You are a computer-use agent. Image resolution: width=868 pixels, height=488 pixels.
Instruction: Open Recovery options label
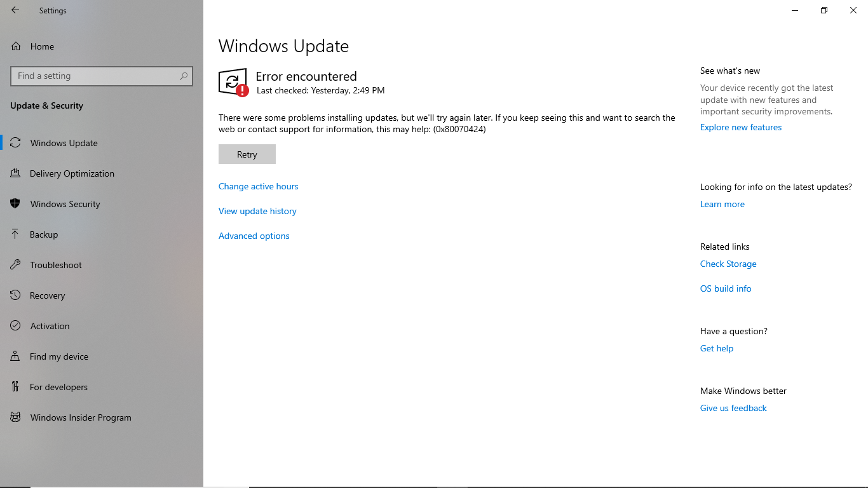click(x=48, y=295)
